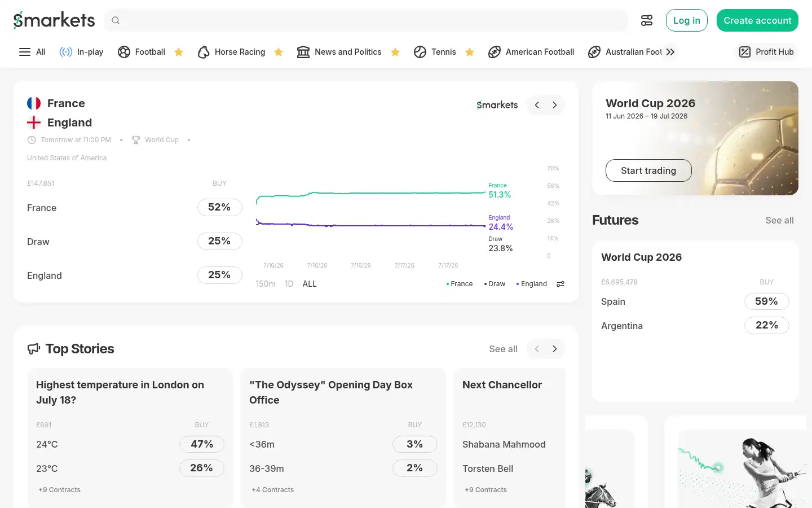Open World Cup 2026 futures title
812x508 pixels.
(641, 257)
